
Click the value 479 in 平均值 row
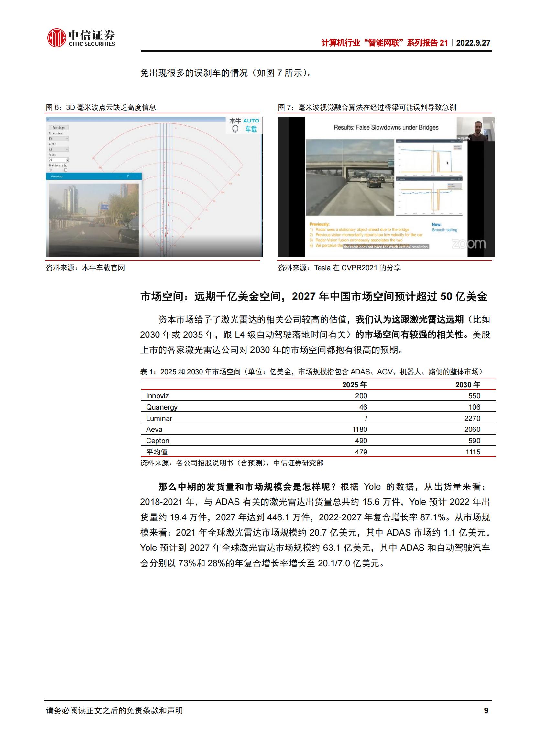[x=361, y=452]
